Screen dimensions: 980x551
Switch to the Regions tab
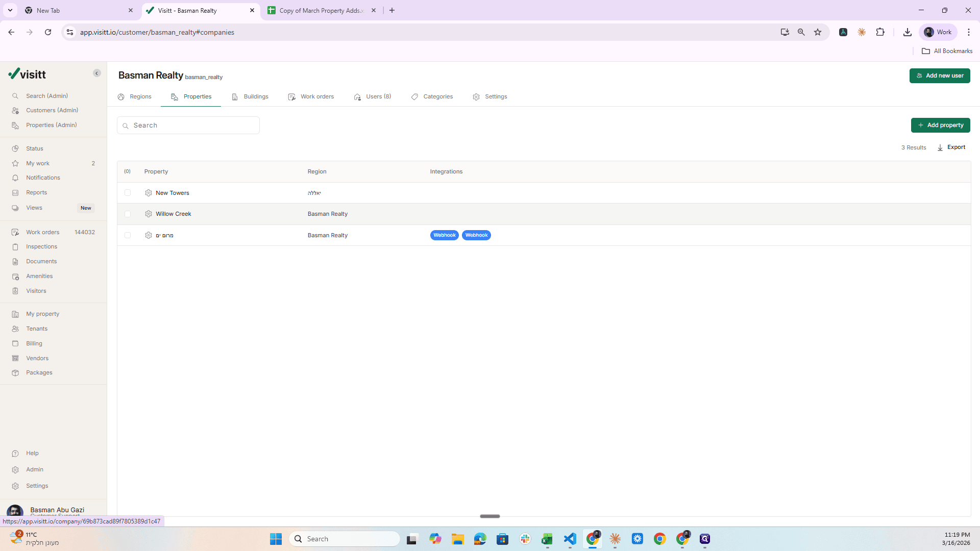click(x=135, y=96)
